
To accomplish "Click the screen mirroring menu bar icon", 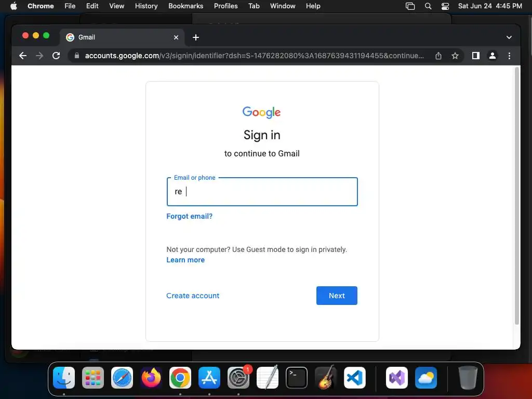I will (410, 6).
